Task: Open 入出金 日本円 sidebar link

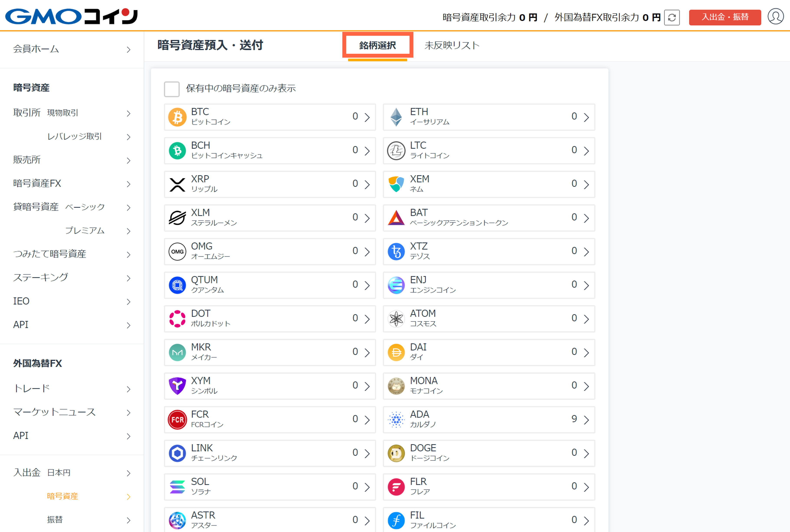Action: point(72,473)
